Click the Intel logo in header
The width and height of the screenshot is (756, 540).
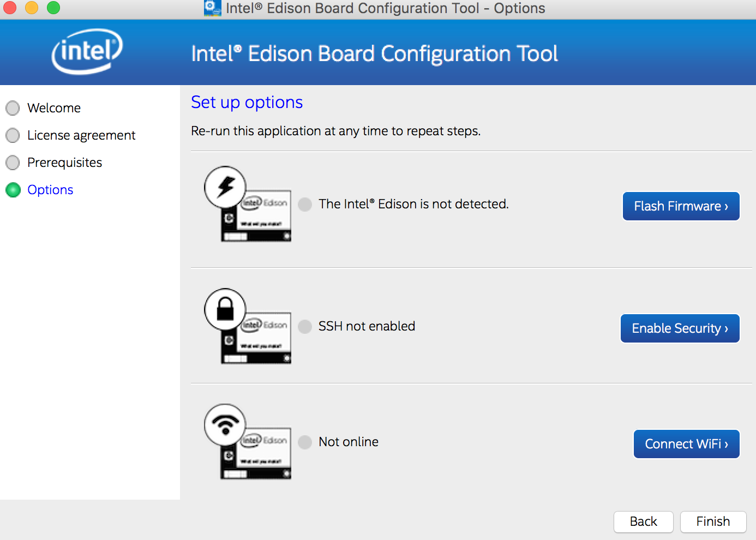point(87,51)
